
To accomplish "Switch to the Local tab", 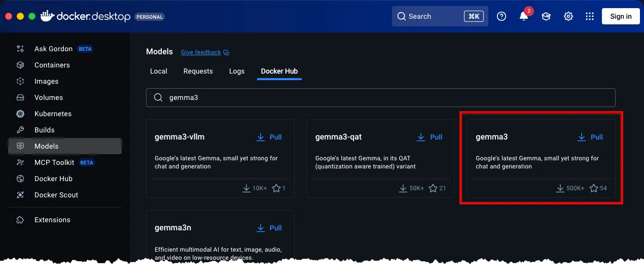I will click(159, 71).
